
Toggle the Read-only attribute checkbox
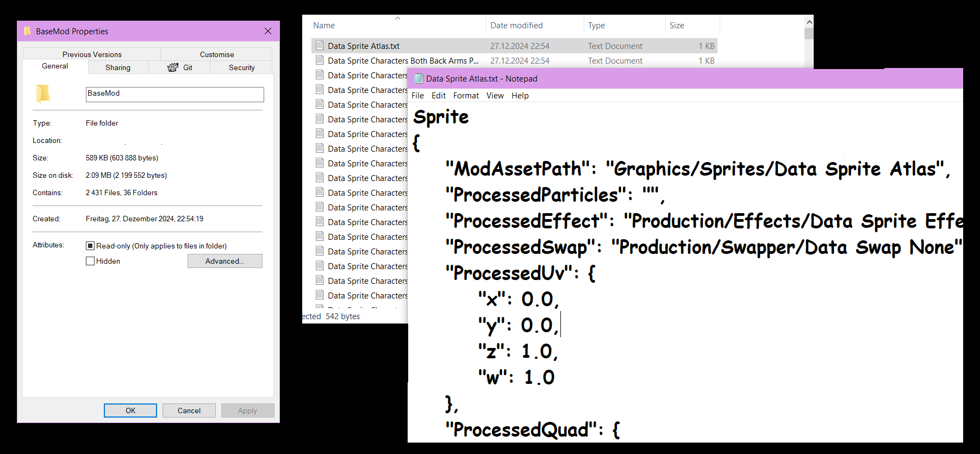click(x=90, y=246)
